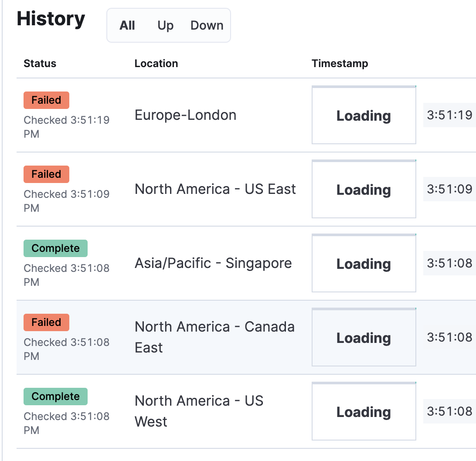Click the 3:51:19 timestamp chip
Screen dimensions: 476x461
coord(452,115)
